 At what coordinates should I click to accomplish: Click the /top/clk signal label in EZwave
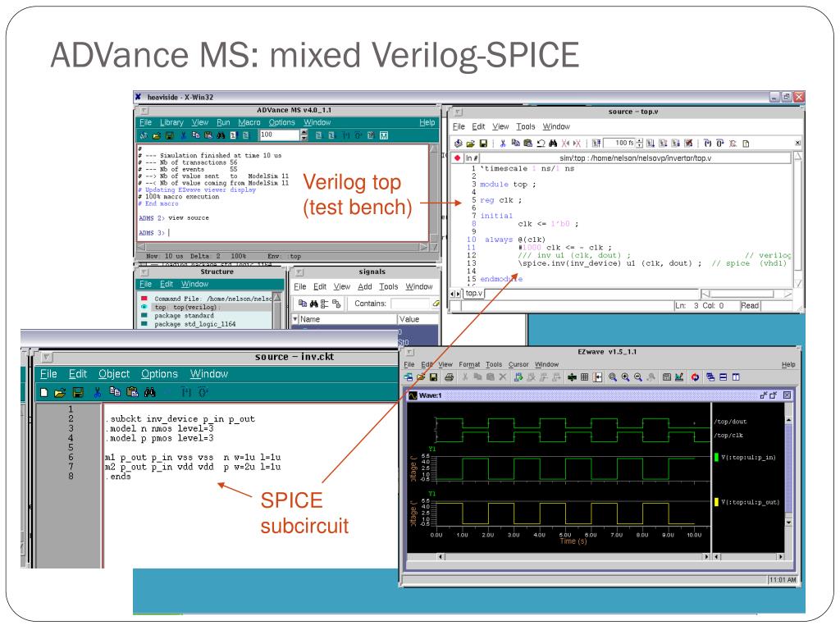tap(728, 435)
